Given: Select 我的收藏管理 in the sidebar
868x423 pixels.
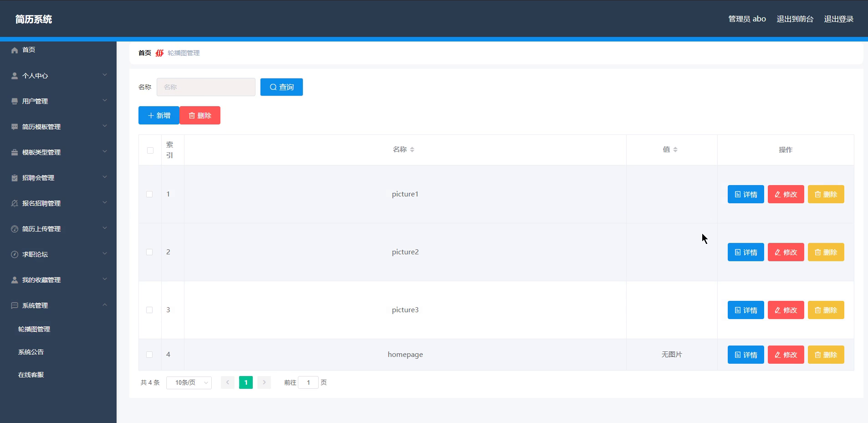Looking at the screenshot, I should 58,280.
